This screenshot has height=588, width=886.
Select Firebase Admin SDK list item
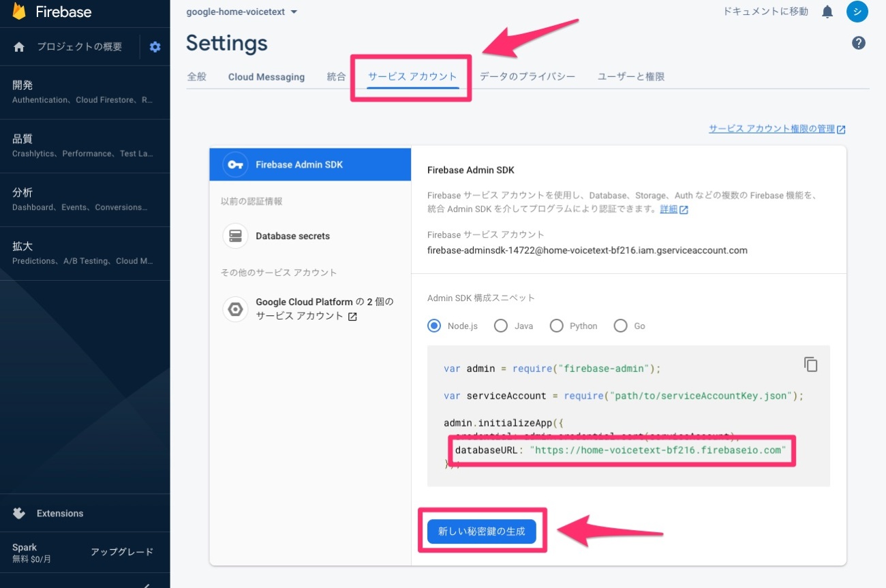point(310,164)
